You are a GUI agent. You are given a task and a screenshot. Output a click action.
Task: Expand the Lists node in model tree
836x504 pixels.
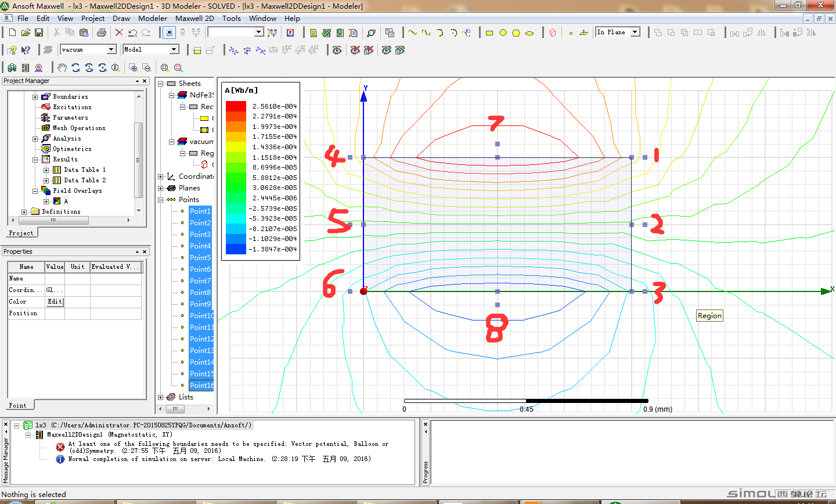tap(161, 397)
